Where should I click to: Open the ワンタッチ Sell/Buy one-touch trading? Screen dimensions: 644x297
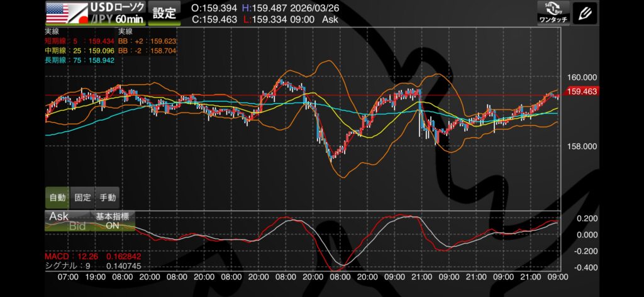point(553,13)
